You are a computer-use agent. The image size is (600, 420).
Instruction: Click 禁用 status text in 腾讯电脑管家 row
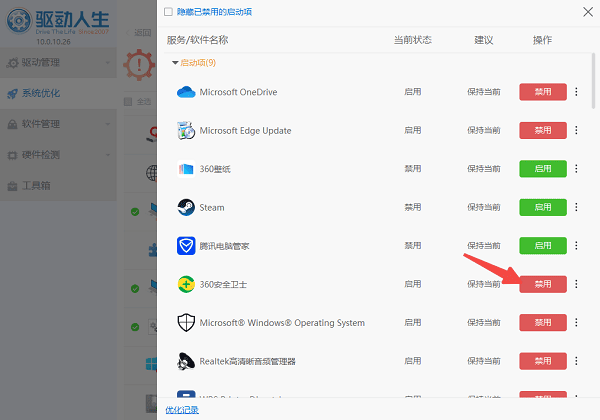pyautogui.click(x=412, y=246)
